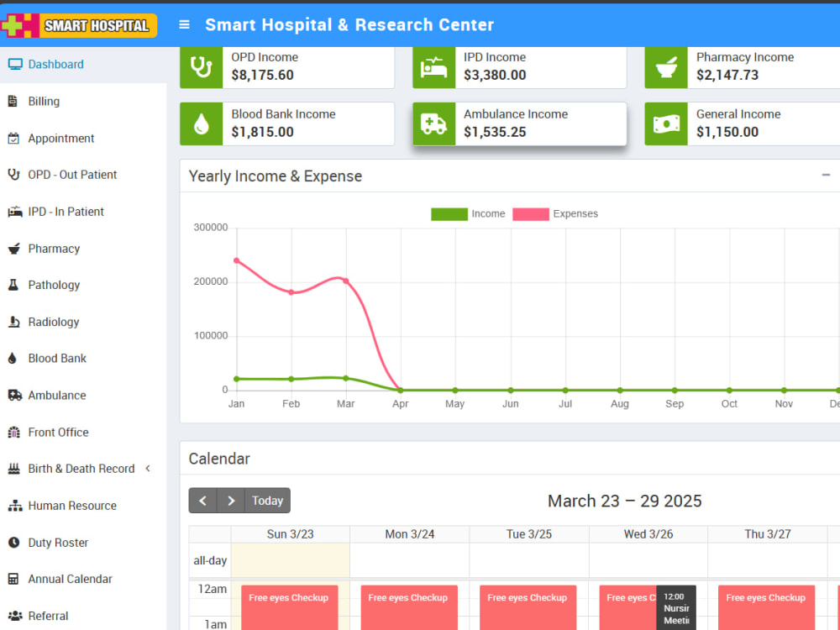
Task: Click the Blood Bank Income droplet tile icon
Action: pyautogui.click(x=202, y=123)
